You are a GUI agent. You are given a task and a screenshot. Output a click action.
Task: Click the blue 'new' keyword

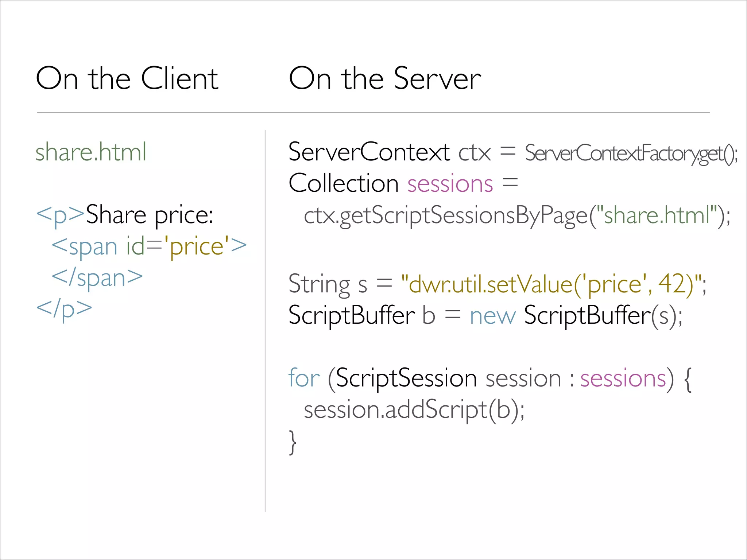tap(492, 316)
